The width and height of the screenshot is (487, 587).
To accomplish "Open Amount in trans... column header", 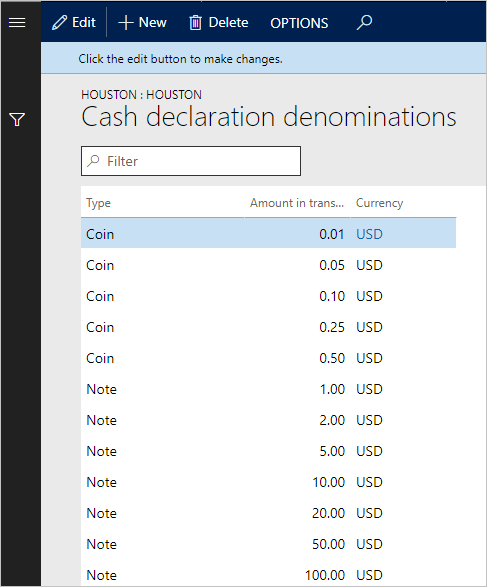I will pos(297,203).
